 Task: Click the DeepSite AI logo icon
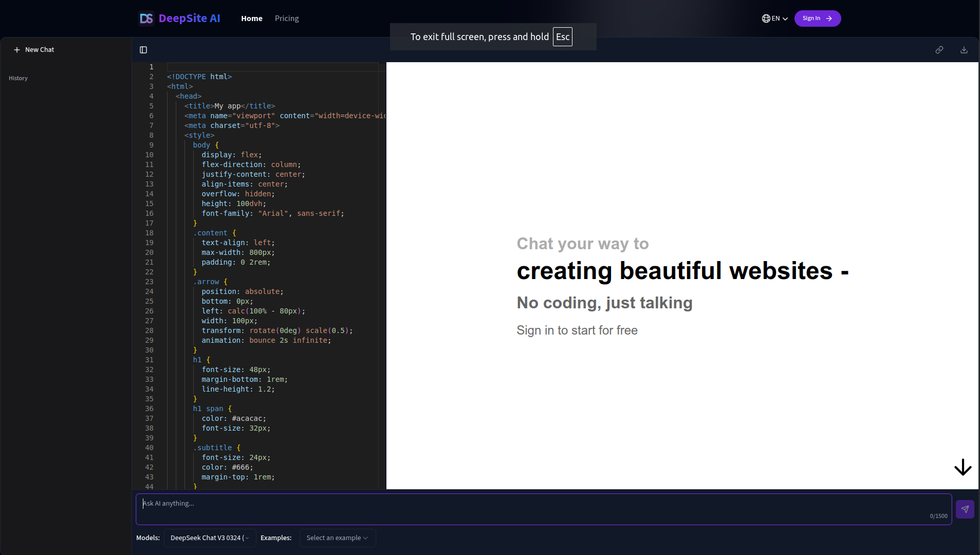coord(146,18)
